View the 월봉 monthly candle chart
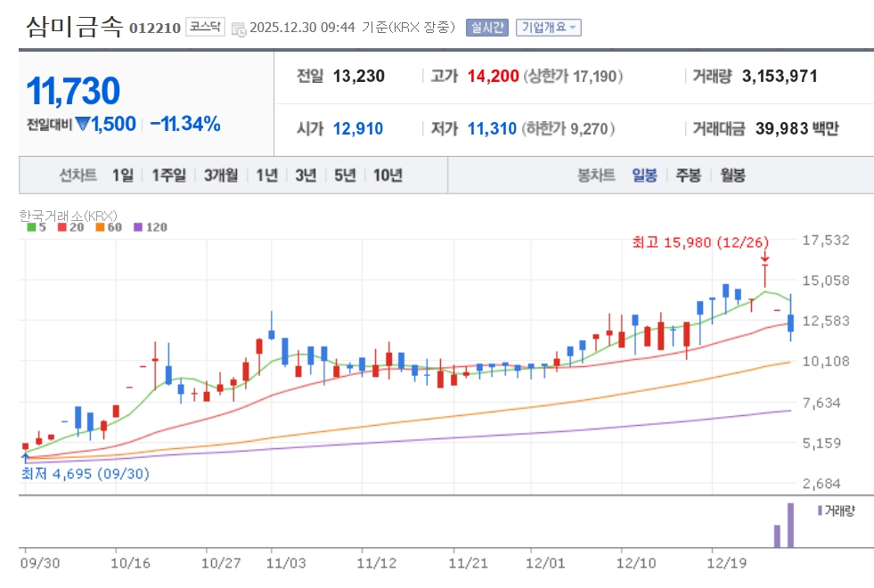This screenshot has width=874, height=588. pyautogui.click(x=732, y=176)
